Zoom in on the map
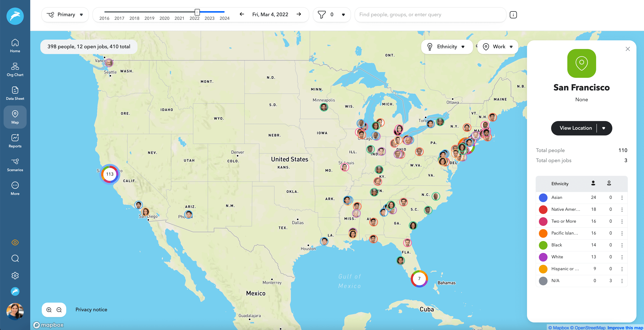This screenshot has width=644, height=330. point(49,310)
